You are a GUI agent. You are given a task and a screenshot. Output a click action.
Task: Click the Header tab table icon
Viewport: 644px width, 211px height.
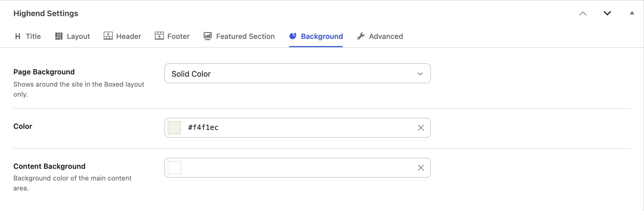[x=108, y=36]
